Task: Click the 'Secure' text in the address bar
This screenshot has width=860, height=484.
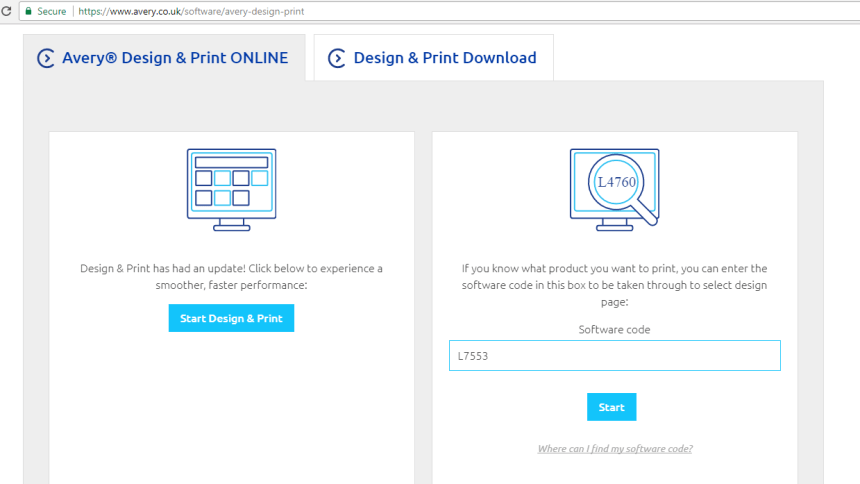Action: (52, 12)
